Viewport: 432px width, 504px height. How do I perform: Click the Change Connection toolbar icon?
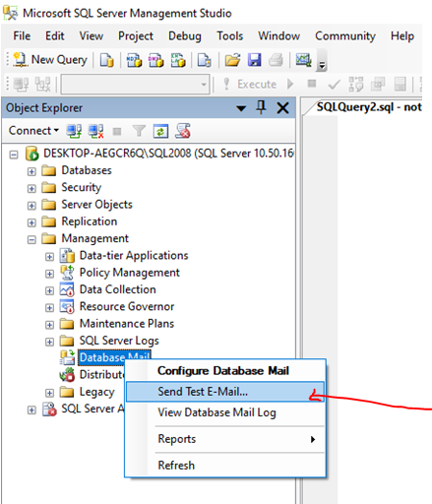(x=42, y=84)
